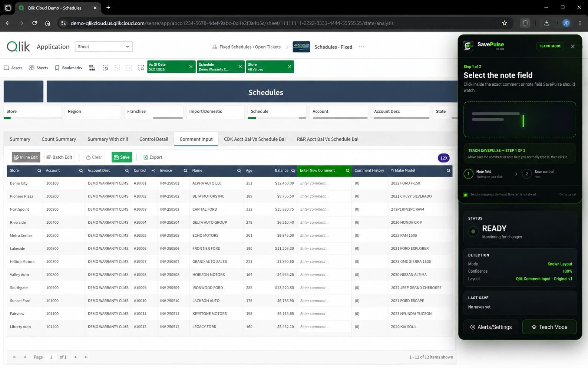Go to the next page arrow
Image resolution: width=588 pixels, height=368 pixels.
click(75, 357)
